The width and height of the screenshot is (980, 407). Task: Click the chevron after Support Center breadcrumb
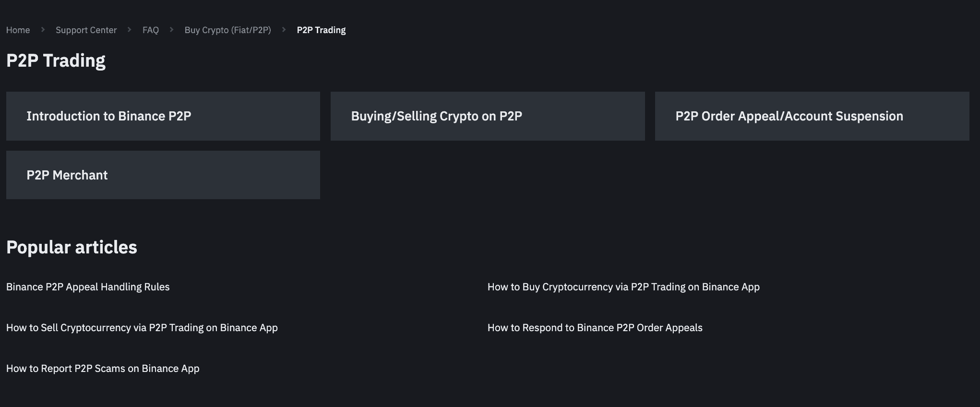[x=129, y=30]
